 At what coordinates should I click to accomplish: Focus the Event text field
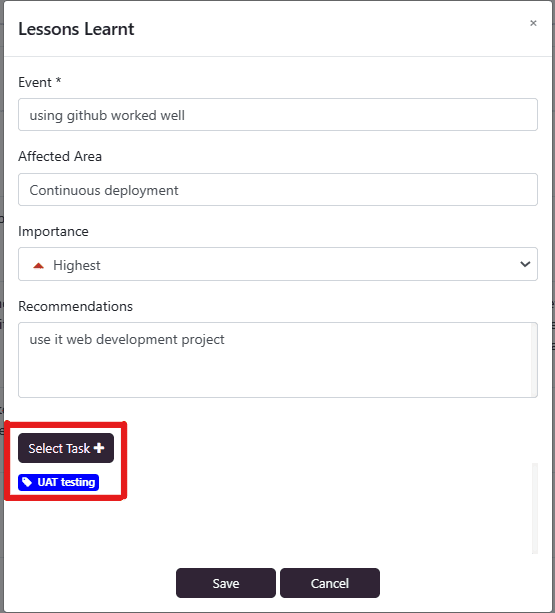click(278, 115)
